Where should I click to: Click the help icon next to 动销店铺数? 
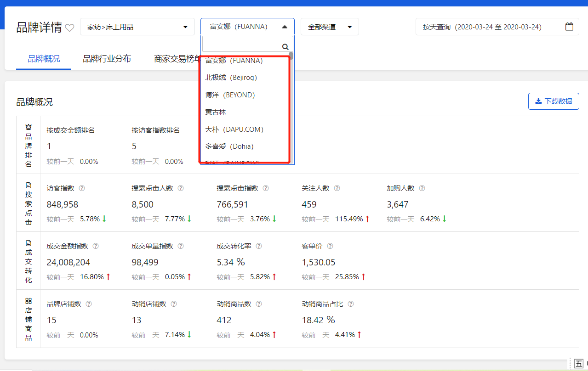point(174,304)
